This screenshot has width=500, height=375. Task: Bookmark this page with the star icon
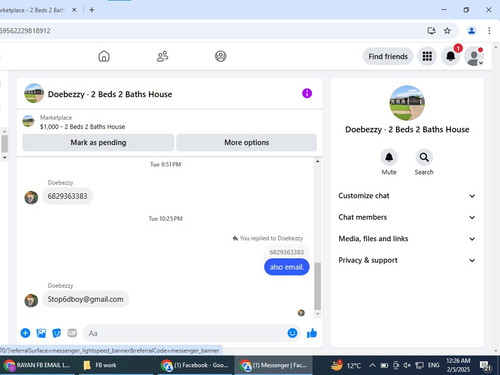(x=447, y=31)
